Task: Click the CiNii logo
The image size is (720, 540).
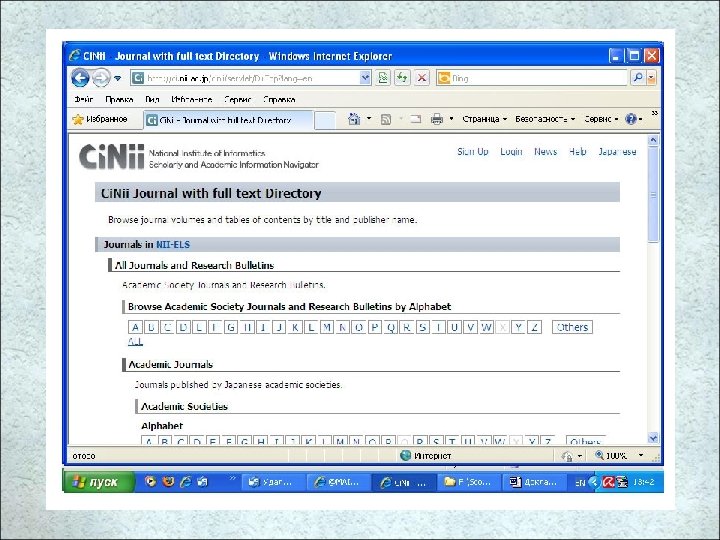Action: click(112, 157)
